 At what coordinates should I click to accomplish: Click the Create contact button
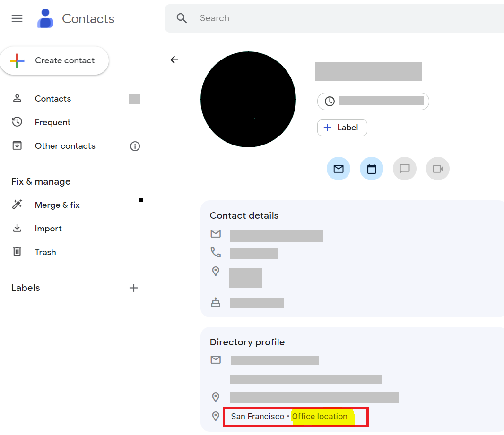[54, 60]
